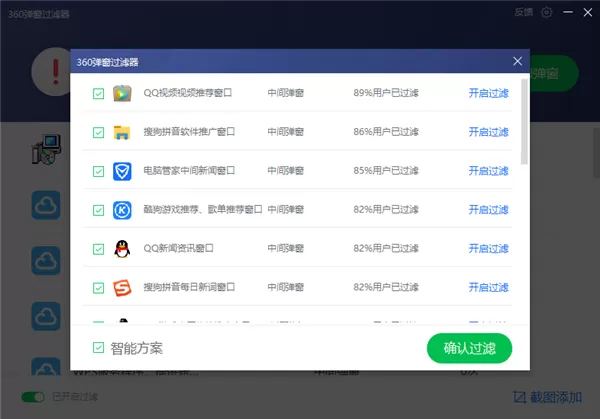This screenshot has width=600, height=419.
Task: Click 85%用户已过滤 text
Action: (386, 171)
